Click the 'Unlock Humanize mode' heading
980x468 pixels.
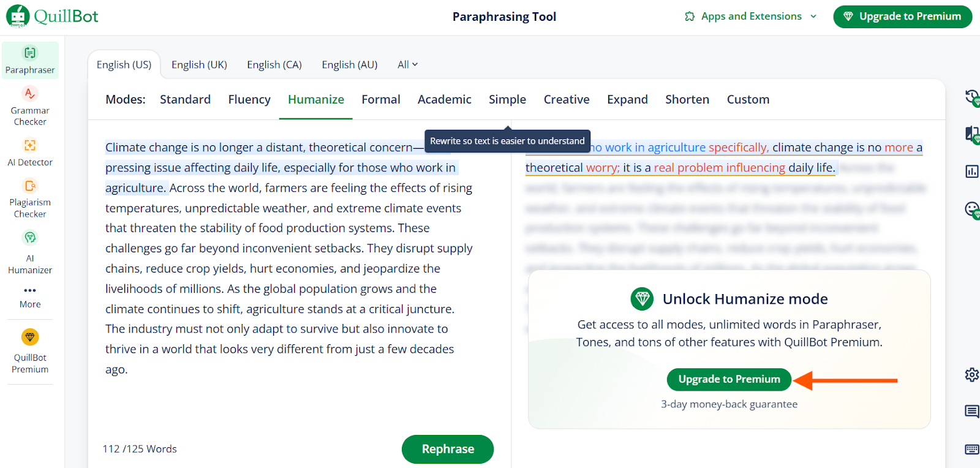pyautogui.click(x=745, y=299)
